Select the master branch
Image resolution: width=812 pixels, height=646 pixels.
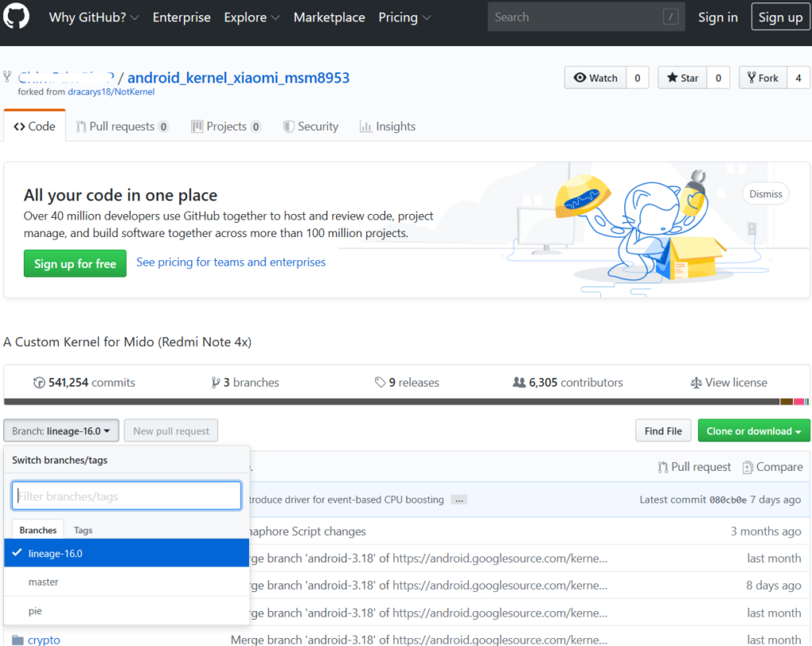[x=126, y=582]
